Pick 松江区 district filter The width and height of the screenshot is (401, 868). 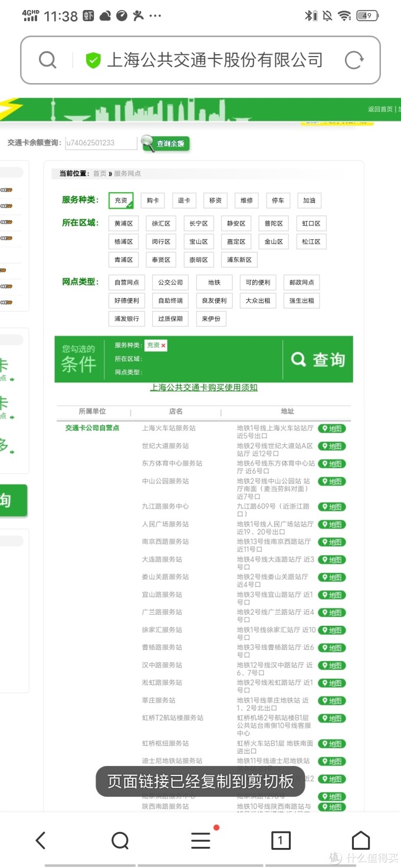point(311,242)
